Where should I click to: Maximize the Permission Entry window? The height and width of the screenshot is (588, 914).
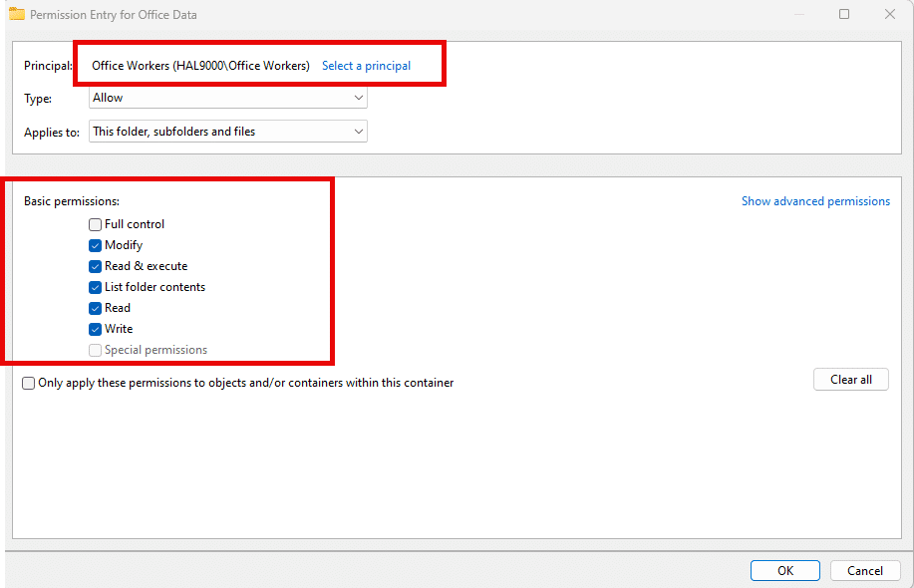click(x=844, y=14)
